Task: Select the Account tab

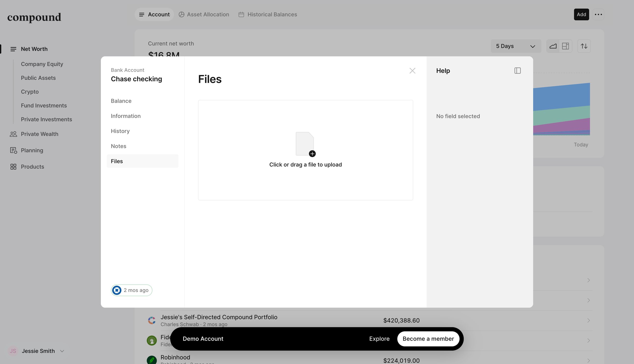Action: 155,15
